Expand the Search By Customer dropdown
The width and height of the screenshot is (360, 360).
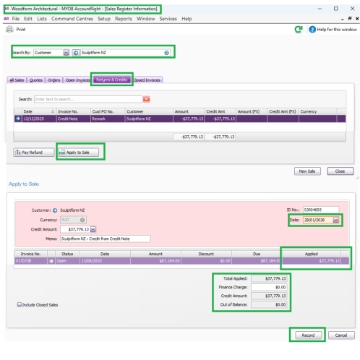coord(66,53)
